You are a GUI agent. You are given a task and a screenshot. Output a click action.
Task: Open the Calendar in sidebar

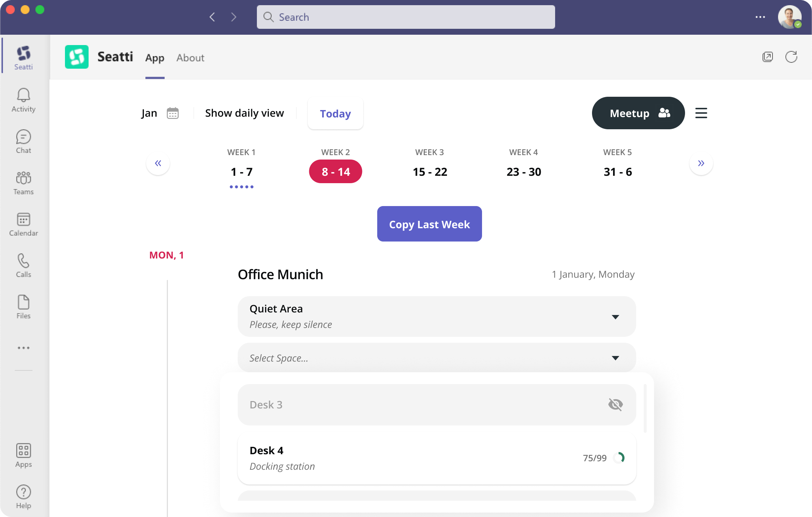click(x=24, y=224)
